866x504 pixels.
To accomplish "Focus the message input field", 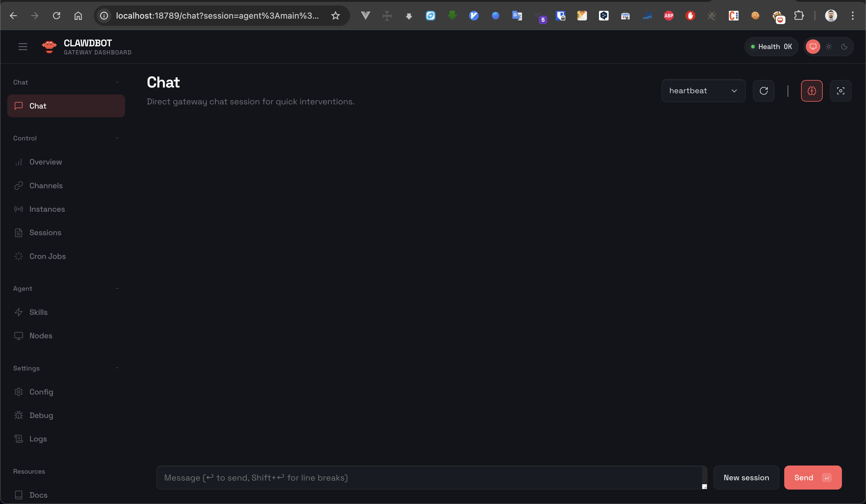I will click(431, 478).
